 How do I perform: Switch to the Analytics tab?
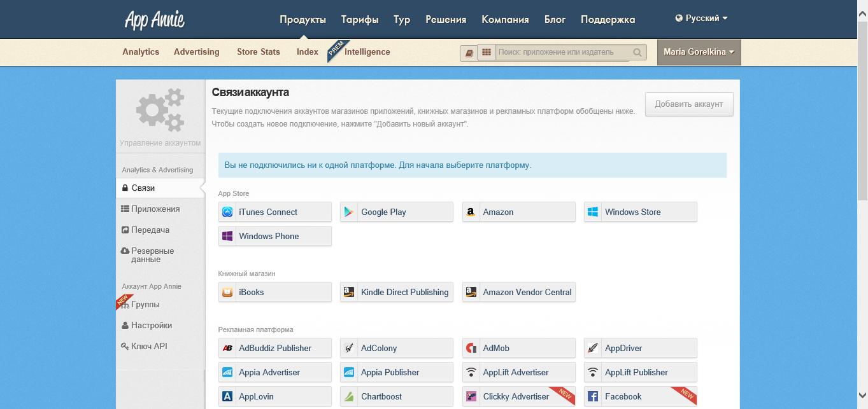[141, 52]
